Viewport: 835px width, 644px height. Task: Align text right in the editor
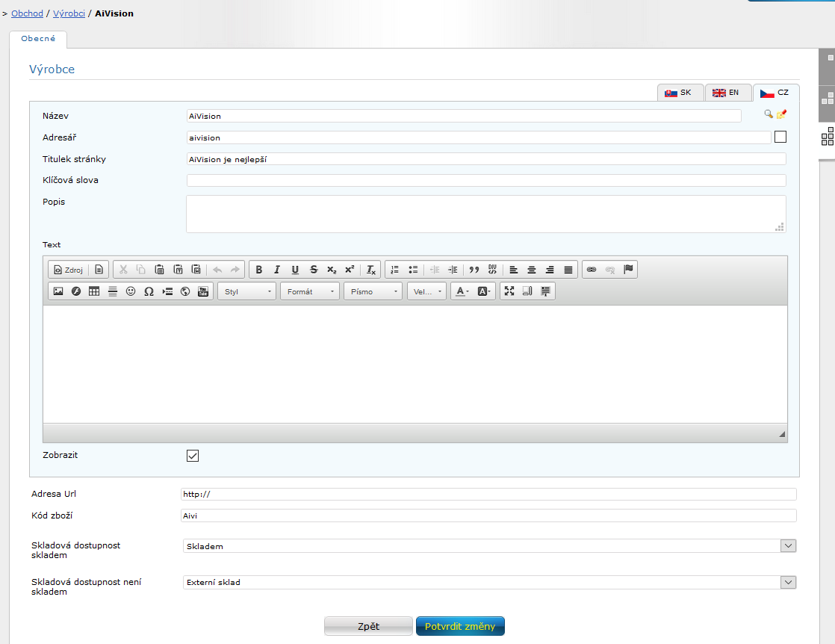pos(550,270)
